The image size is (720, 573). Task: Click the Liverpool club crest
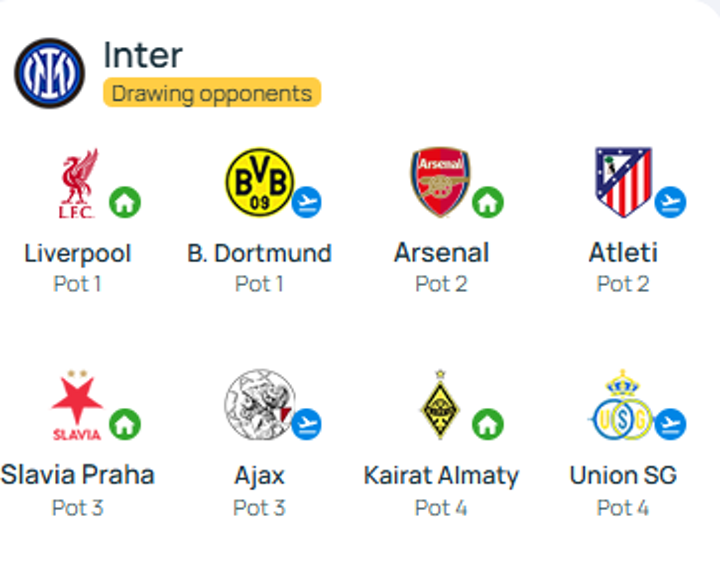pyautogui.click(x=77, y=183)
